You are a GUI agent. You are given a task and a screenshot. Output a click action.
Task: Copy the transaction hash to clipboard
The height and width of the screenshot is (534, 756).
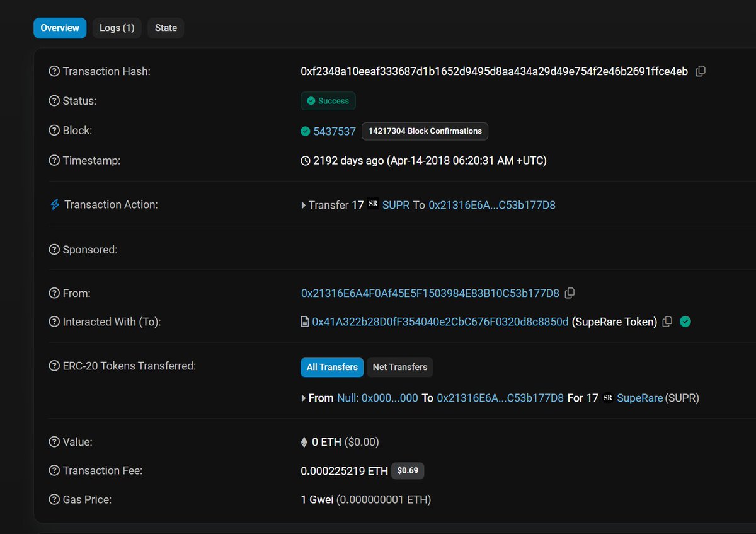(700, 71)
